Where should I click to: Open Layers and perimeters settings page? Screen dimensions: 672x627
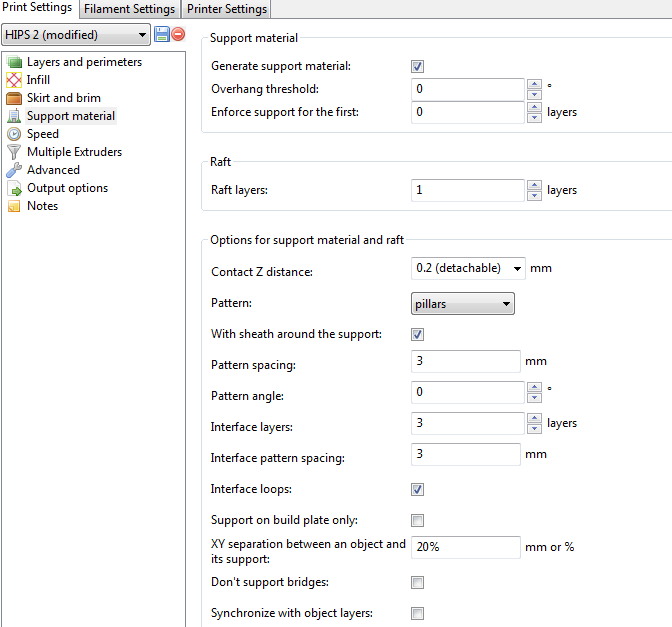pyautogui.click(x=84, y=62)
